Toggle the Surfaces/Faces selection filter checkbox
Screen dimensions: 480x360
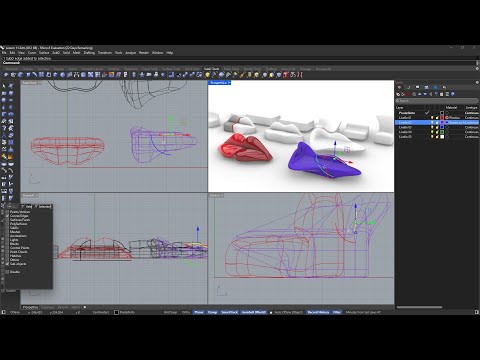7,220
